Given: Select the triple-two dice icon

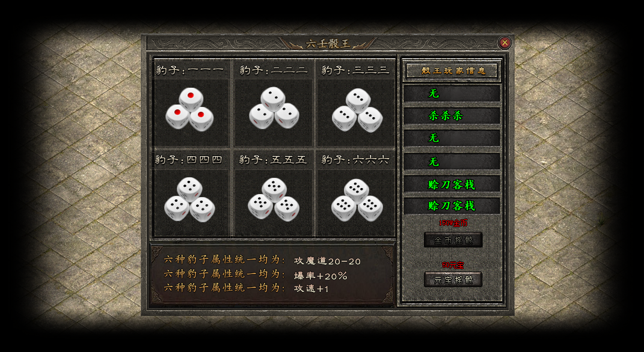Looking at the screenshot, I should tap(274, 108).
